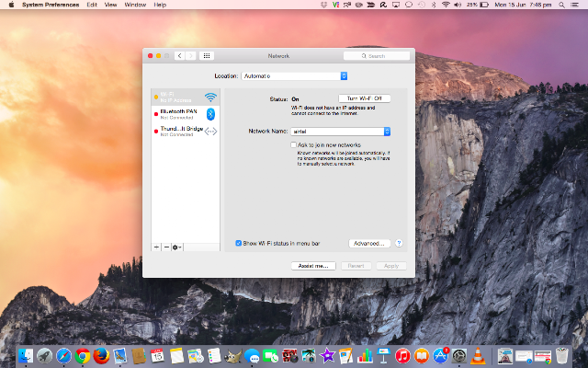Focus the Search field in the toolbar
The width and height of the screenshot is (588, 368).
point(377,56)
